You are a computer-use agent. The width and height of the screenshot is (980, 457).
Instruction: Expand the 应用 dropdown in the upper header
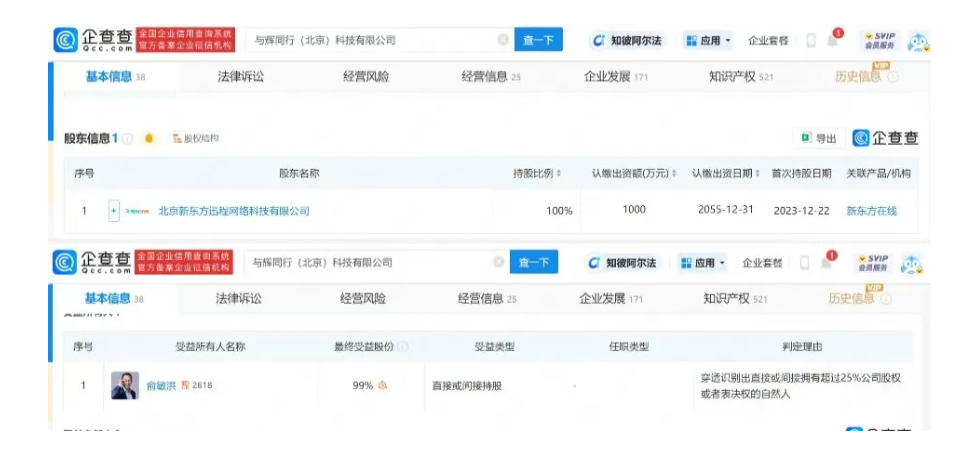click(708, 41)
